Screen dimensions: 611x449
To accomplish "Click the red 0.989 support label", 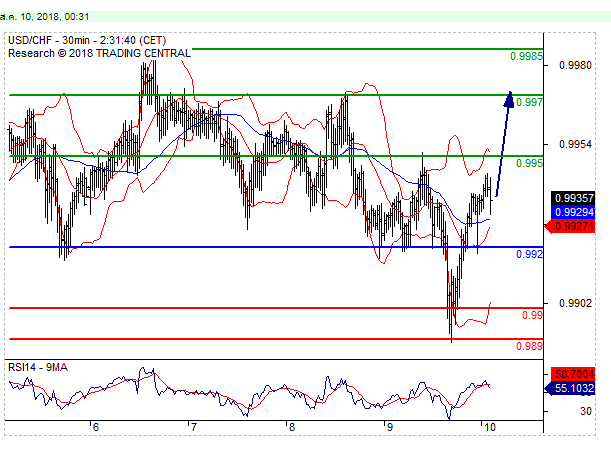I will [x=529, y=346].
